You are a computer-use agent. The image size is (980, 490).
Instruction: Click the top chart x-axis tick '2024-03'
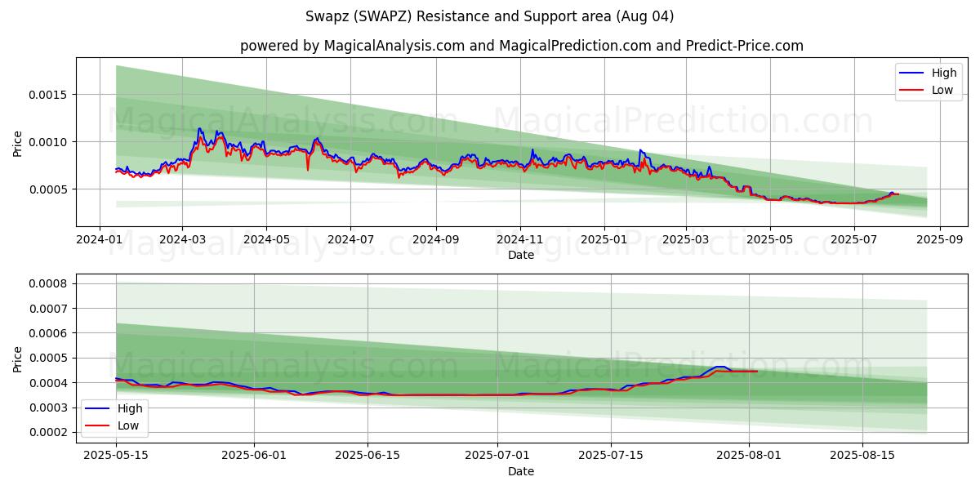(181, 240)
